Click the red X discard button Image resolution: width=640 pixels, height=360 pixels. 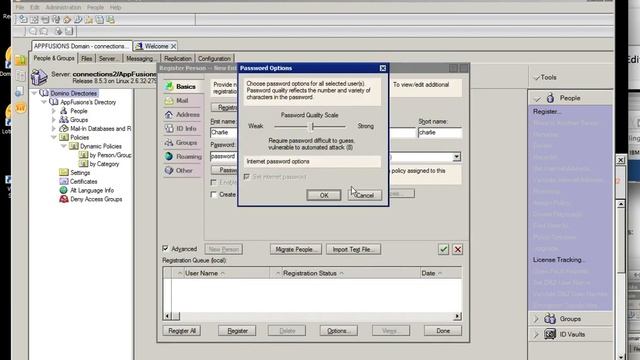point(458,249)
